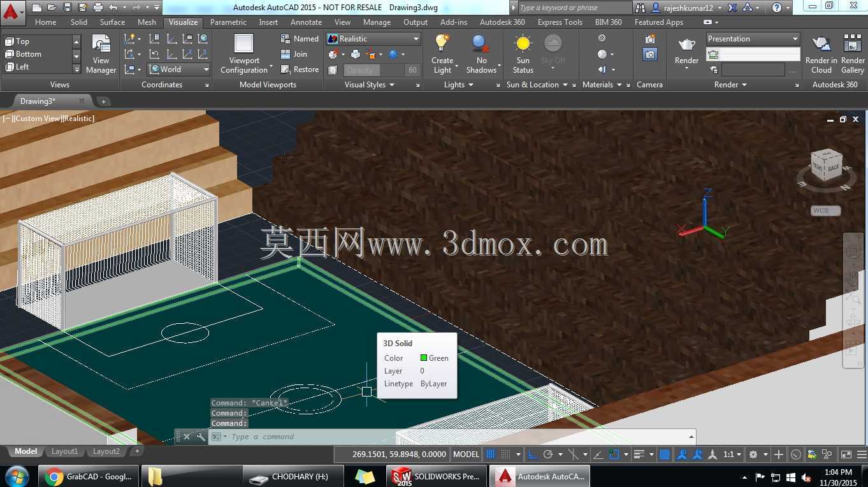
Task: Expand the Lights panel
Action: [459, 85]
